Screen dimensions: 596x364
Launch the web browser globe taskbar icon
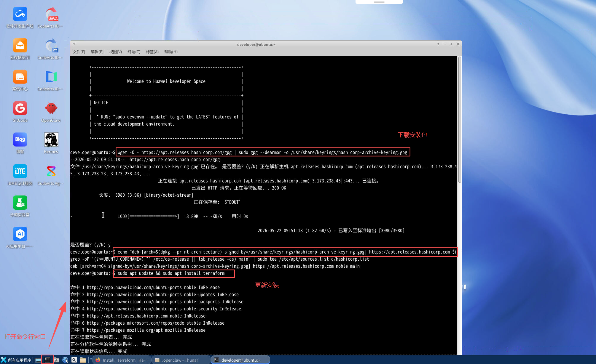pos(65,360)
